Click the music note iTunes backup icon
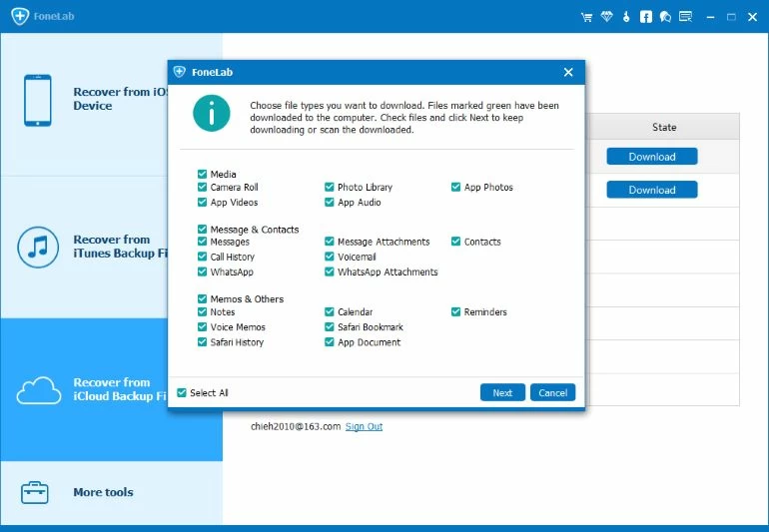Image resolution: width=769 pixels, height=532 pixels. click(37, 247)
